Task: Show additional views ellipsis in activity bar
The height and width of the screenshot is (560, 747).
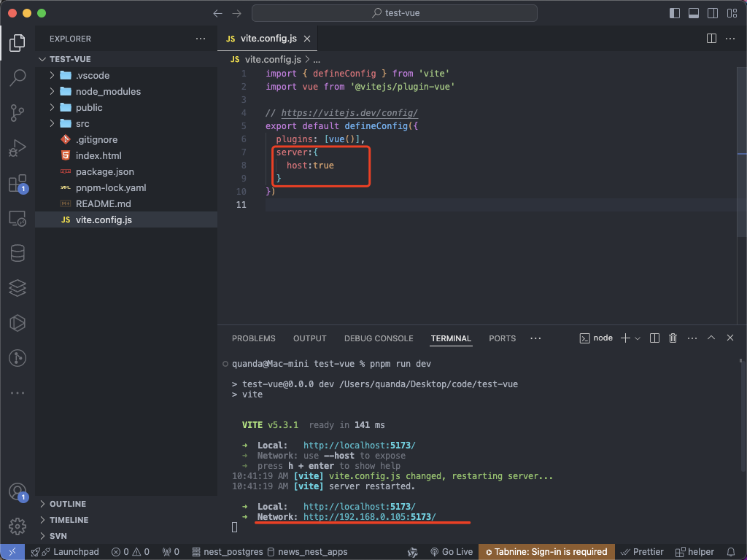Action: (18, 393)
